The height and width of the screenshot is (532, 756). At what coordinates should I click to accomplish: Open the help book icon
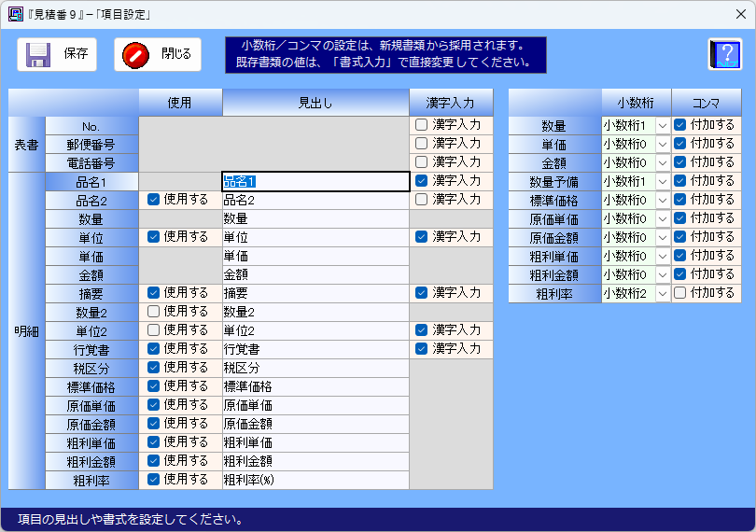click(x=725, y=54)
